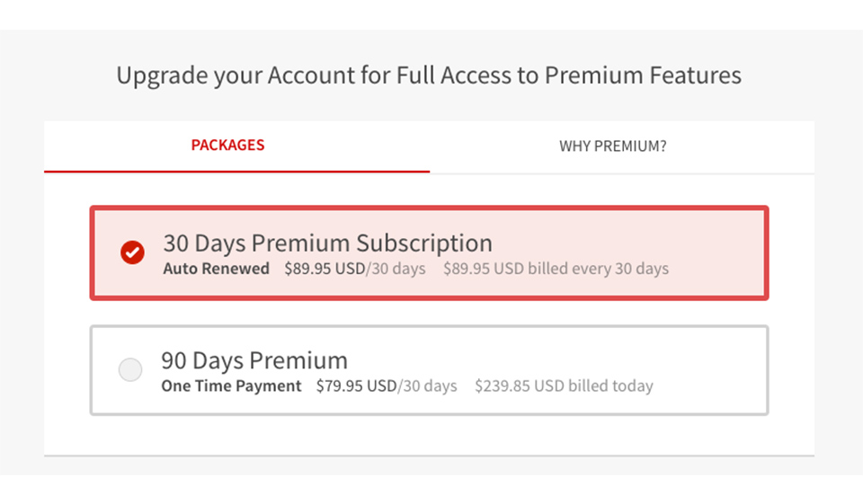
Task: Click the One Time Payment label
Action: pyautogui.click(x=231, y=386)
